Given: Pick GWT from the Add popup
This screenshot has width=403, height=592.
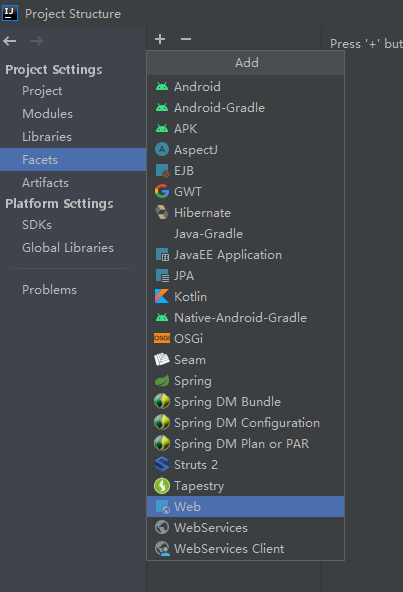Looking at the screenshot, I should tap(246, 192).
